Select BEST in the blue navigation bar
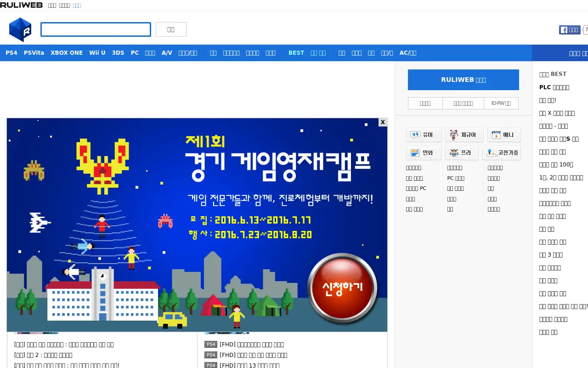 (296, 53)
